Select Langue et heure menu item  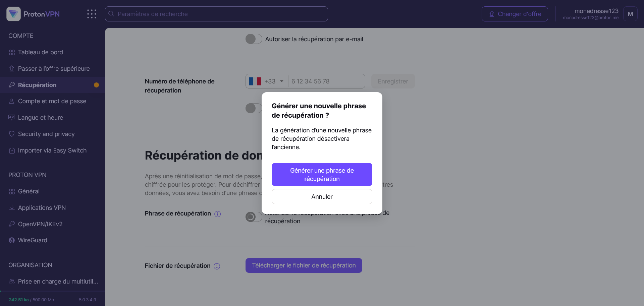coord(40,118)
